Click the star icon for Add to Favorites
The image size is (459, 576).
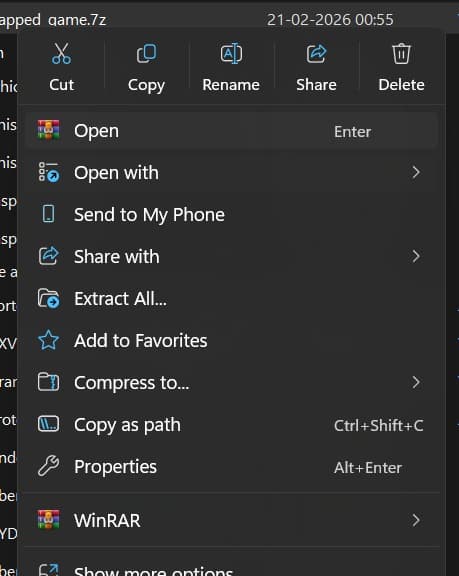click(48, 340)
